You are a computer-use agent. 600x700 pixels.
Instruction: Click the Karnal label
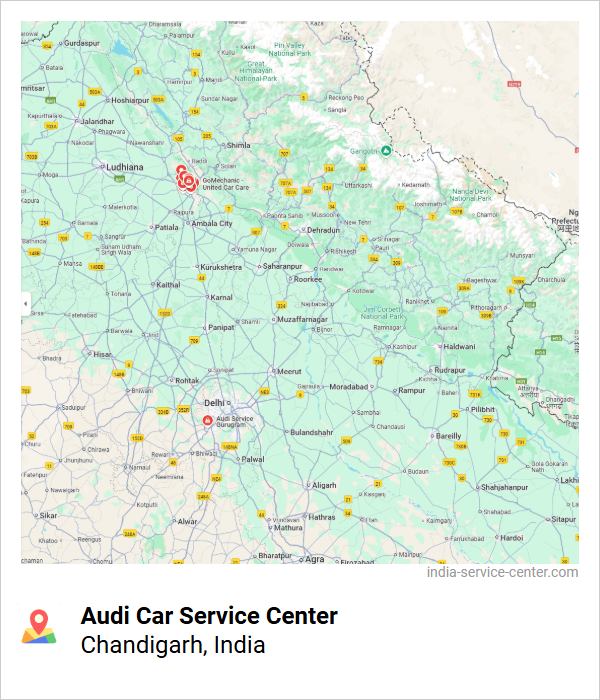point(221,297)
